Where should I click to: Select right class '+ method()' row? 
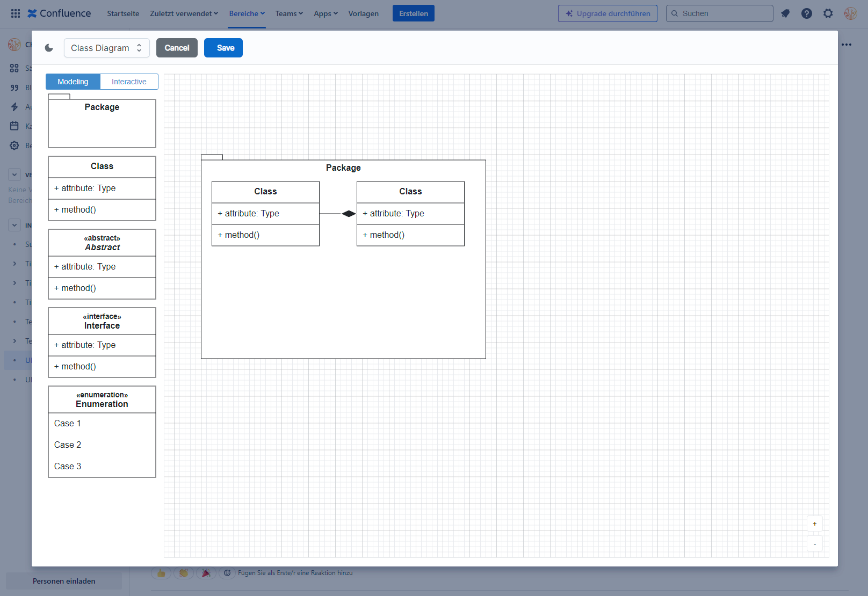(x=410, y=235)
